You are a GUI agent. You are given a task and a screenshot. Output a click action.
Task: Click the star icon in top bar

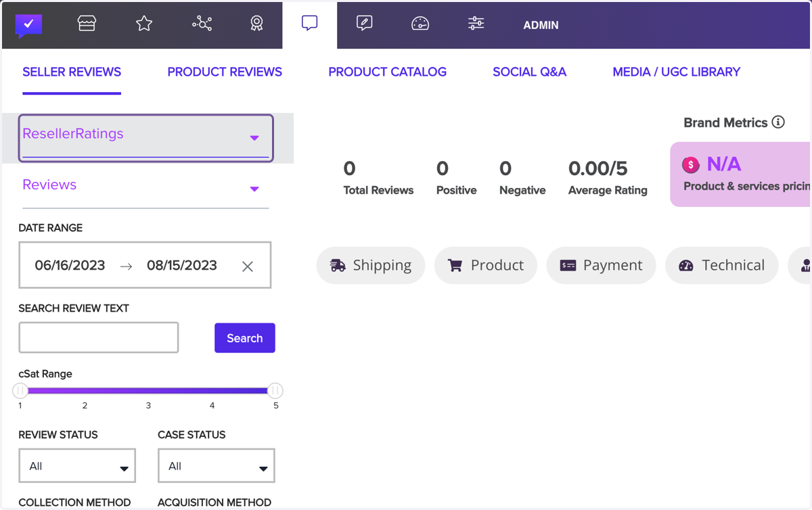tap(144, 24)
